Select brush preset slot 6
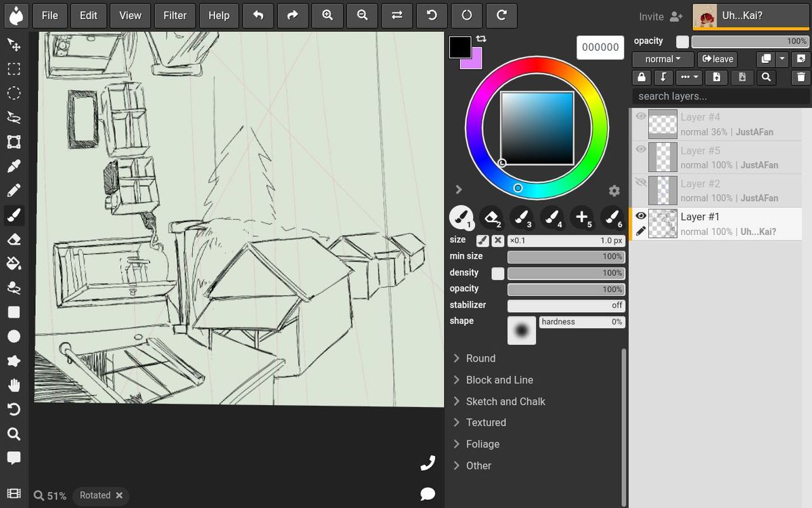The image size is (812, 508). 612,217
